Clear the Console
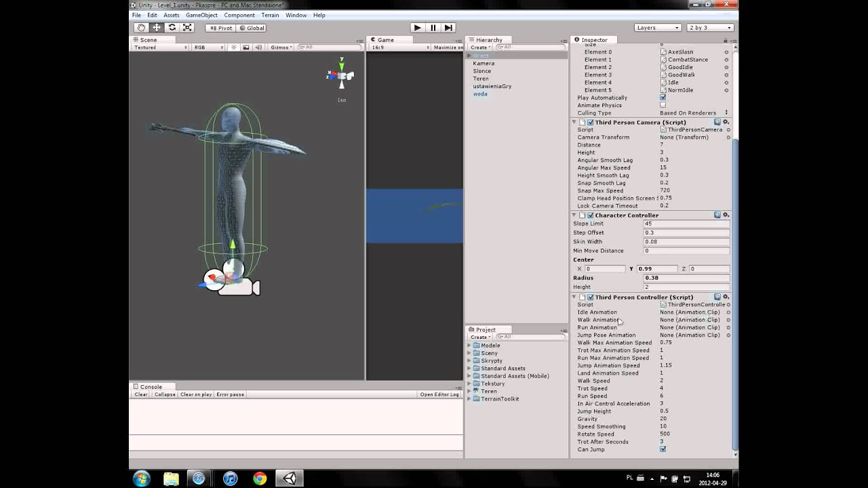The height and width of the screenshot is (488, 868). click(141, 394)
